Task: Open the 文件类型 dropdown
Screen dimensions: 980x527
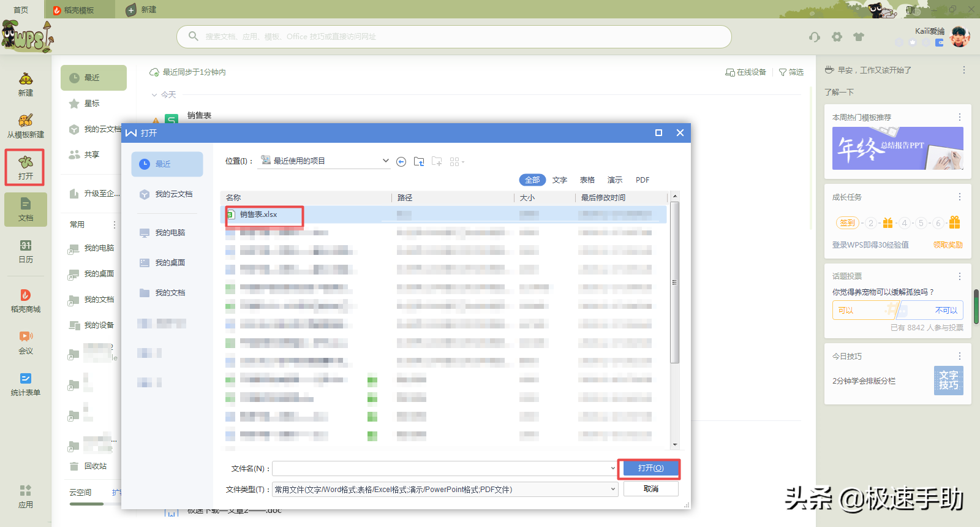Action: [x=612, y=489]
